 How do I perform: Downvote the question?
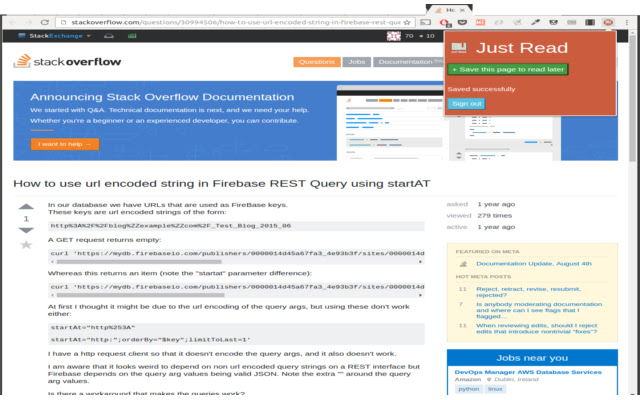[26, 231]
